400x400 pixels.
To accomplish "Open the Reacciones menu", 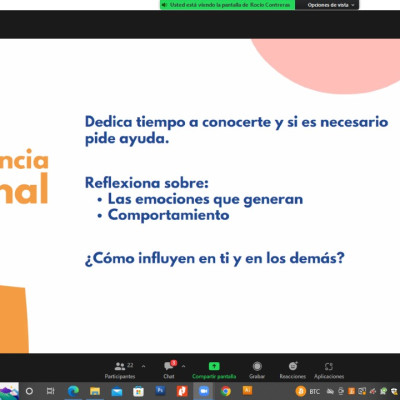I will (293, 370).
